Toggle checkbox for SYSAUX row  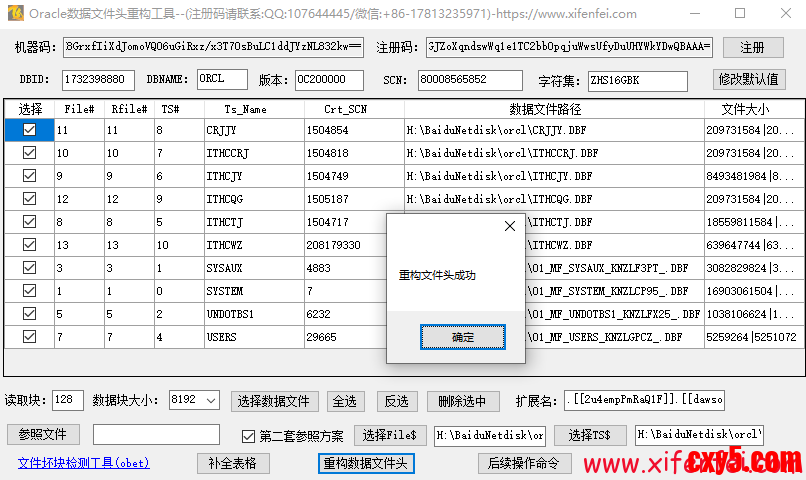(29, 268)
